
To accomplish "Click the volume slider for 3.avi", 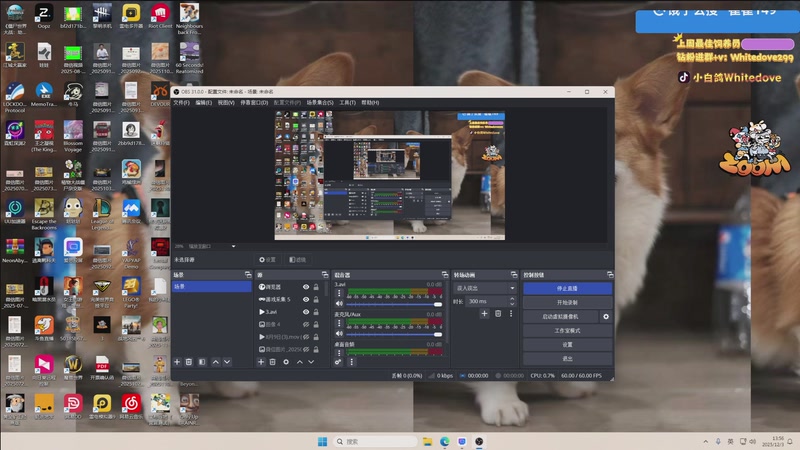I will (394, 304).
